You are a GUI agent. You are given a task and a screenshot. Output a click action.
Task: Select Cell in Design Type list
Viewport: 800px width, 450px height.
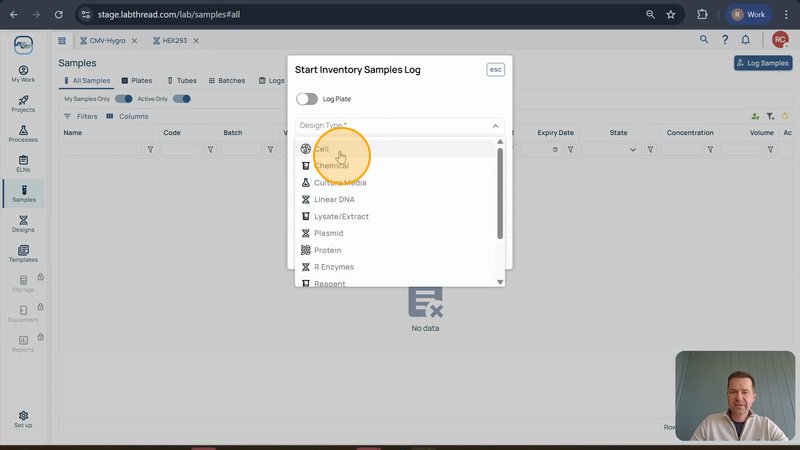[395, 148]
